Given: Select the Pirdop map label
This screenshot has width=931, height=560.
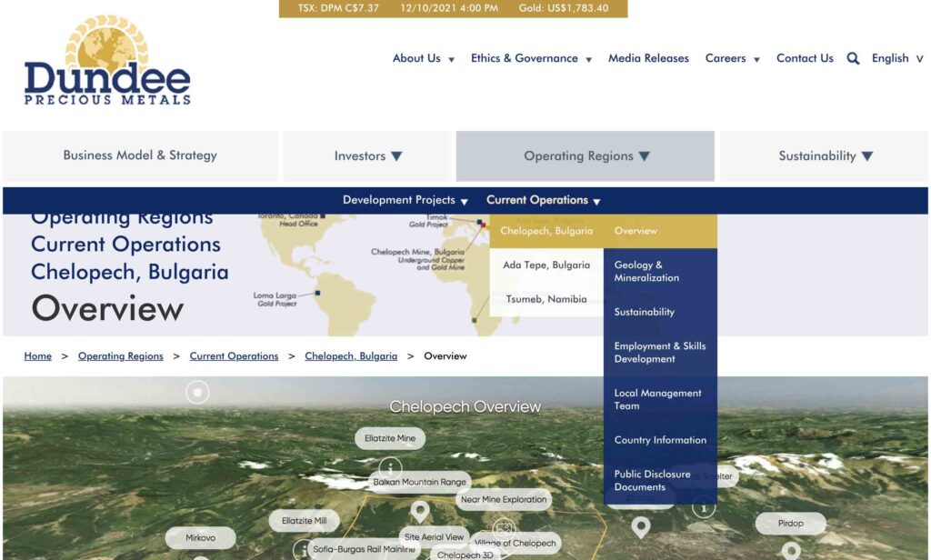Looking at the screenshot, I should [x=790, y=523].
